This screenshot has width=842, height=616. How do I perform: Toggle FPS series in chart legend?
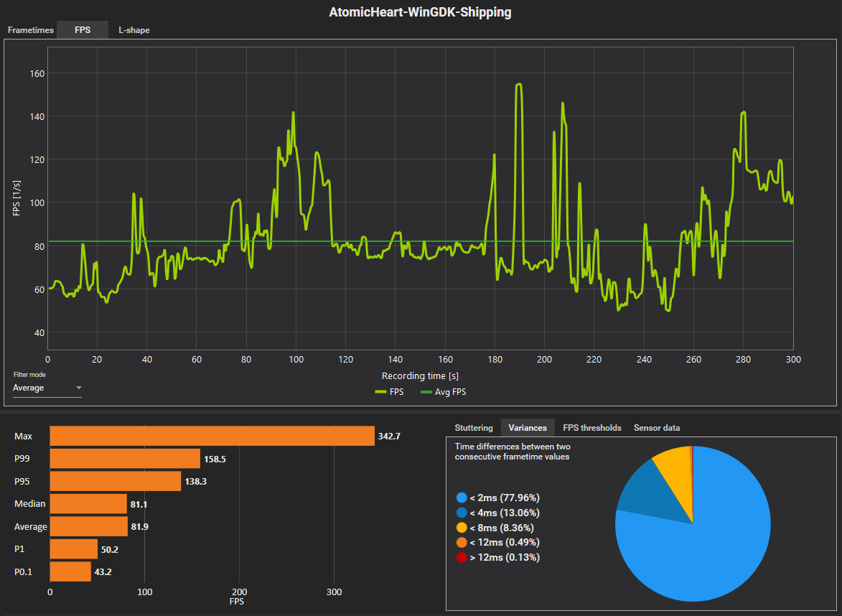389,392
